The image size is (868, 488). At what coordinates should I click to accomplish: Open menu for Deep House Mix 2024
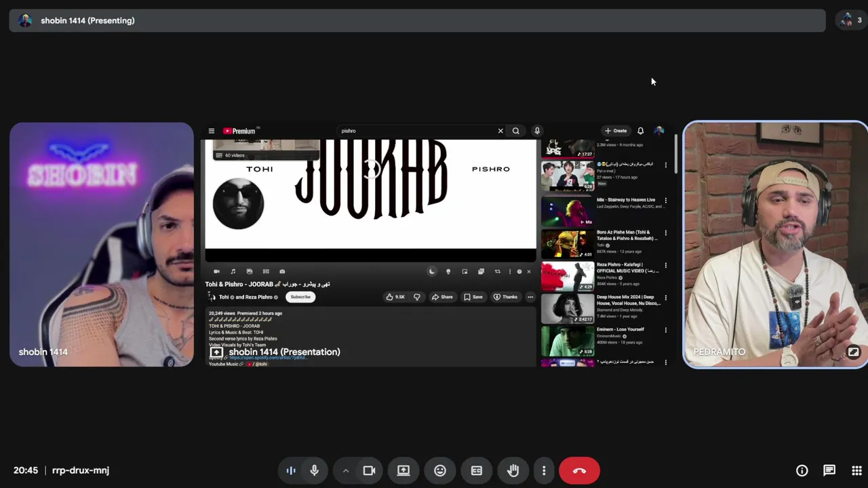tap(665, 298)
